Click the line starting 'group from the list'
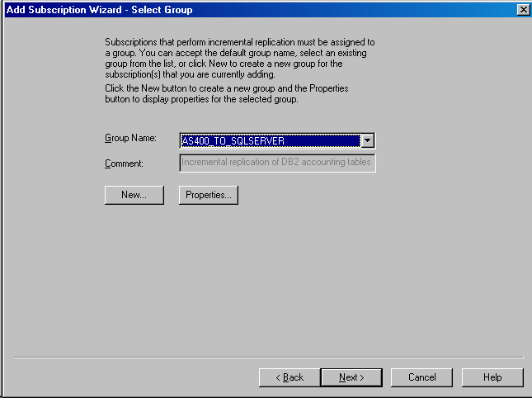 235,64
